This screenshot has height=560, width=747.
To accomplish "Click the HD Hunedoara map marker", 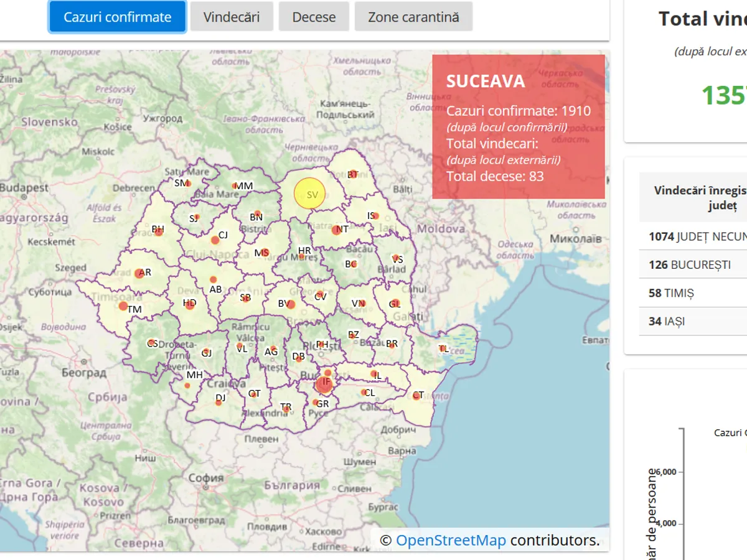I will pyautogui.click(x=189, y=304).
